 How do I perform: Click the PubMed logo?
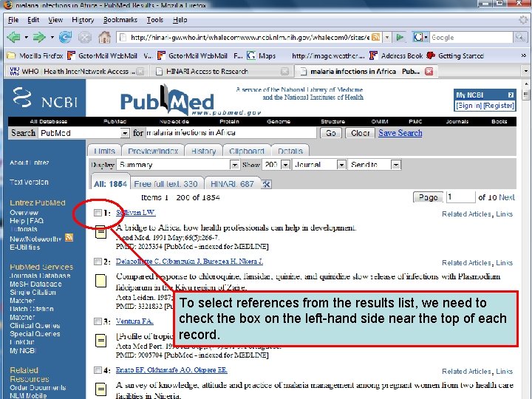click(168, 100)
